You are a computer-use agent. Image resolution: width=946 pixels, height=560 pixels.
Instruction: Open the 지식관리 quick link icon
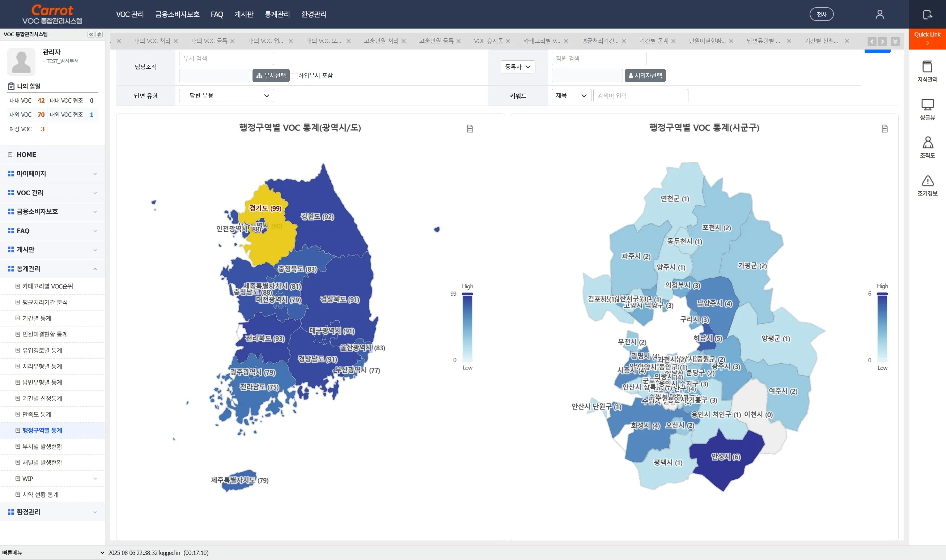click(927, 67)
